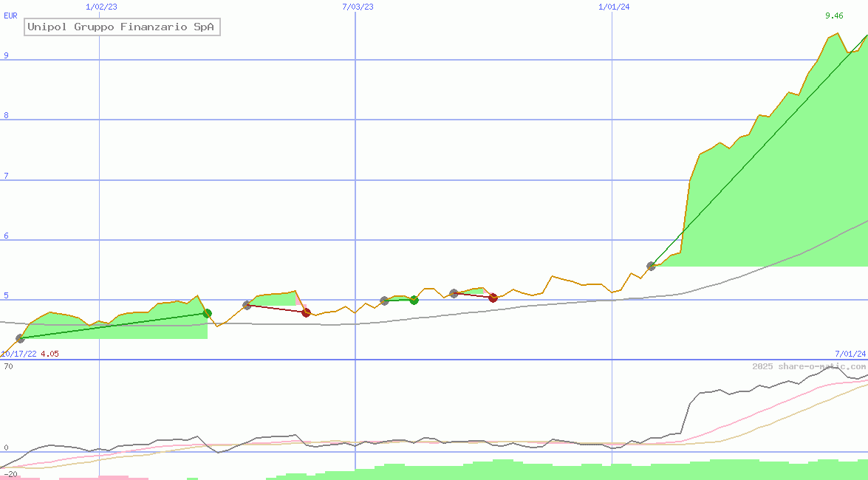
Task: Click green exit marker ending the first long trade line
Action: 208,314
